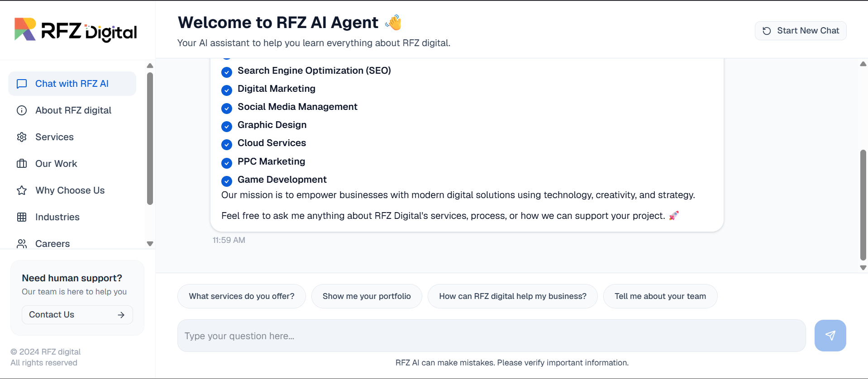868x379 pixels.
Task: Click the "Game Development" list entry
Action: pos(282,180)
